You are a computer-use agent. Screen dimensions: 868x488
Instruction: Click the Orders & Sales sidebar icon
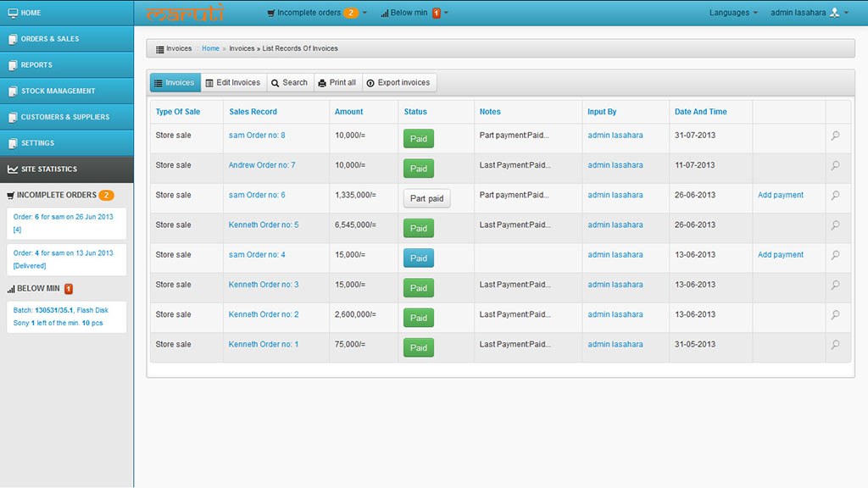coord(13,39)
